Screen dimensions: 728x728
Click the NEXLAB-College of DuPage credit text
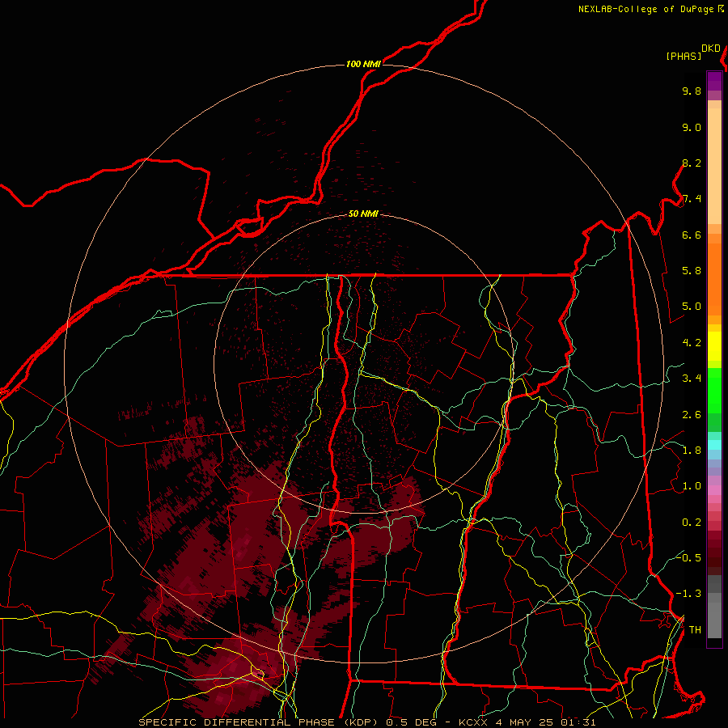click(646, 9)
